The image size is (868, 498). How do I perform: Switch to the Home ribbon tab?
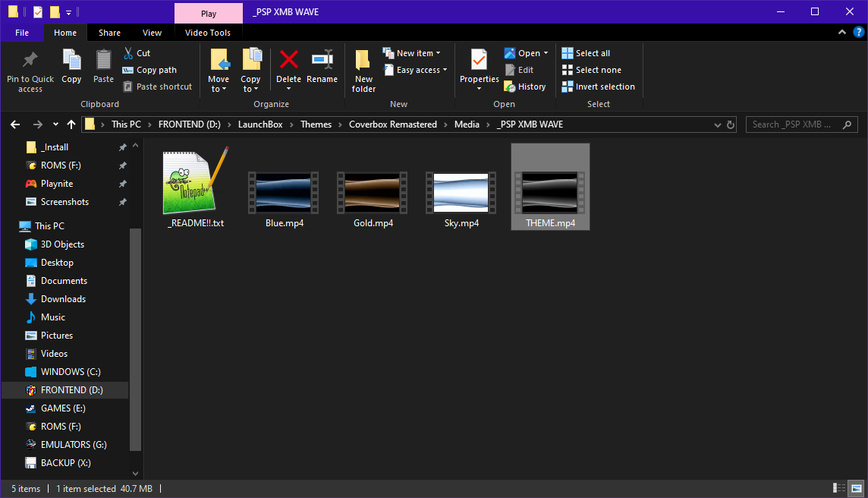[x=65, y=33]
